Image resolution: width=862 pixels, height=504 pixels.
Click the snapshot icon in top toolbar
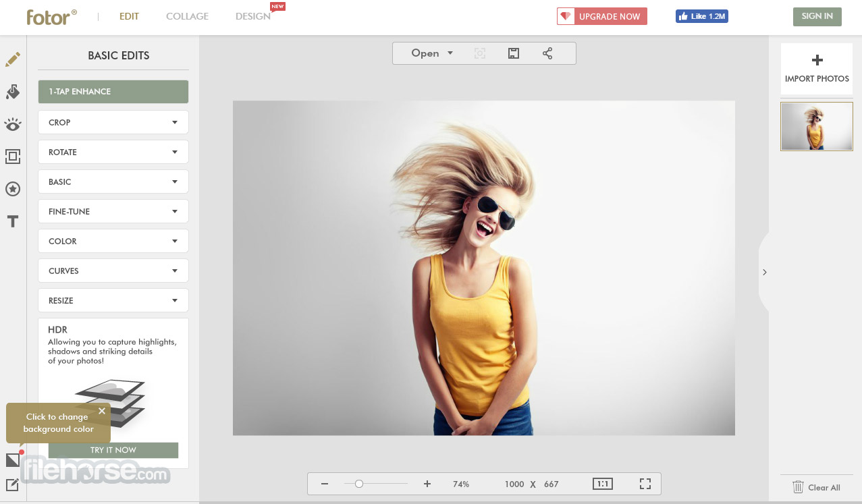pos(480,53)
